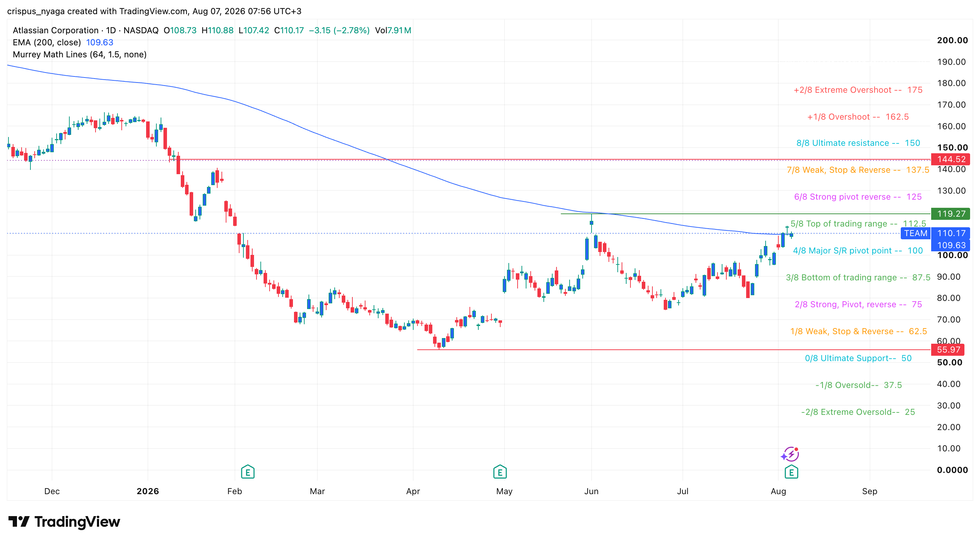
Task: Click the 2/8 Strong, Pivot, reverse 75 label
Action: [x=858, y=304]
